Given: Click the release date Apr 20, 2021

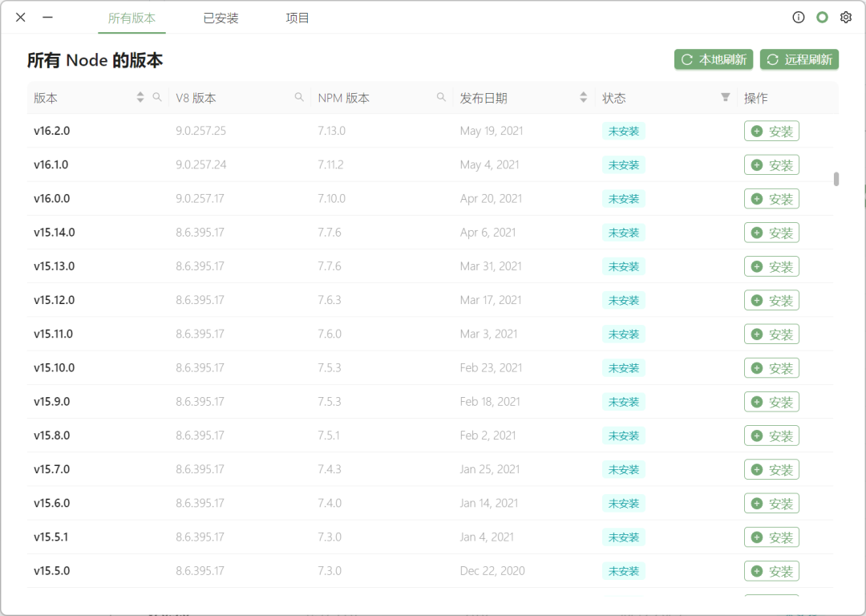Looking at the screenshot, I should 491,198.
